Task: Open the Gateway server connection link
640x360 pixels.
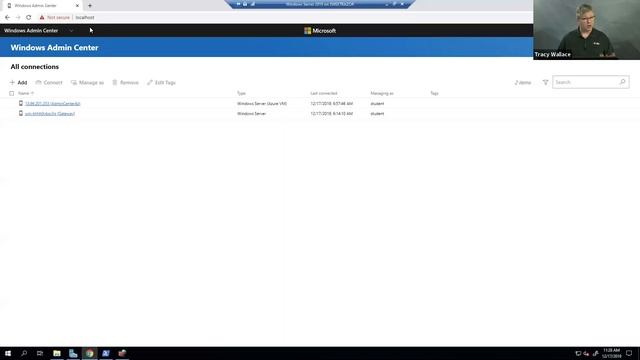Action: click(x=50, y=114)
